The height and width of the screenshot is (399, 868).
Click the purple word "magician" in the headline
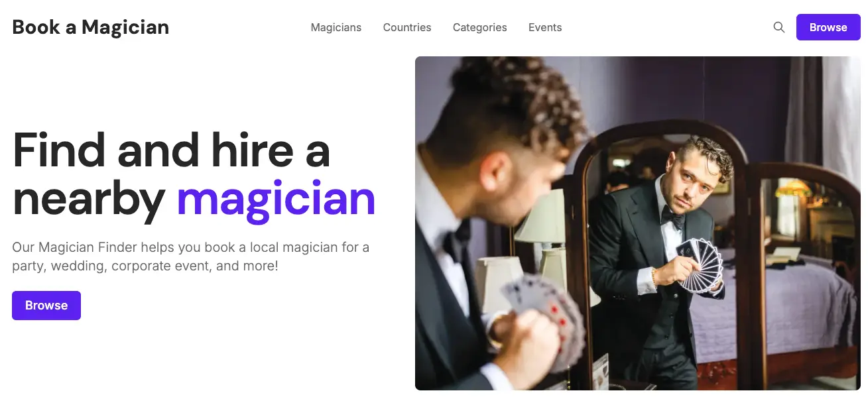pyautogui.click(x=276, y=199)
